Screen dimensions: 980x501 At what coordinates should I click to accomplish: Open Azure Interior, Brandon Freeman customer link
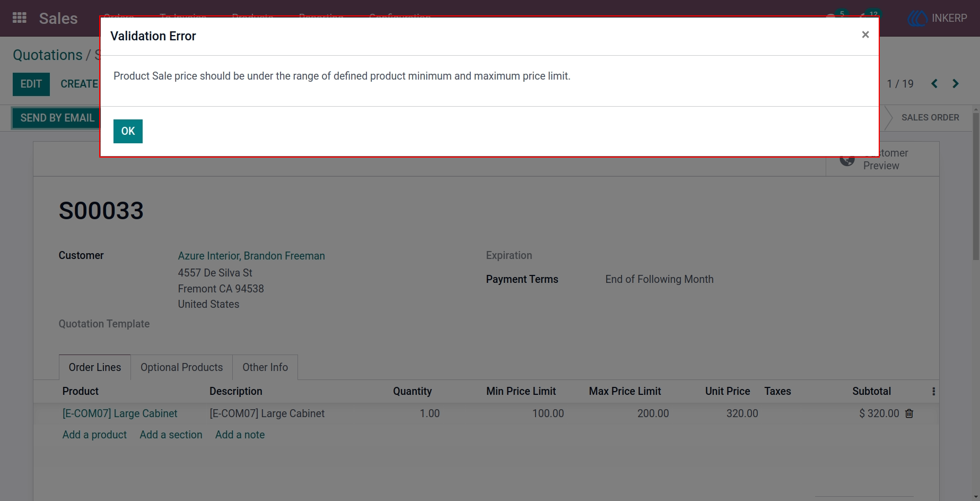251,256
